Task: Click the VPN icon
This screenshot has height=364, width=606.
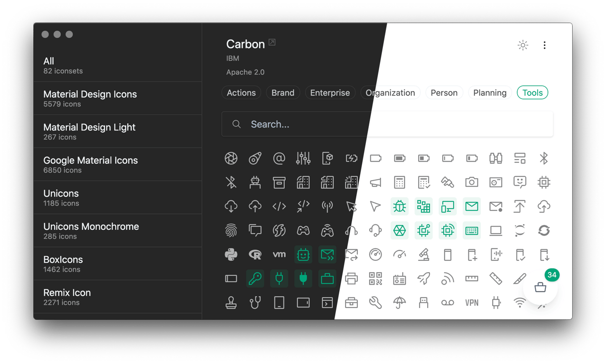Action: 472,302
